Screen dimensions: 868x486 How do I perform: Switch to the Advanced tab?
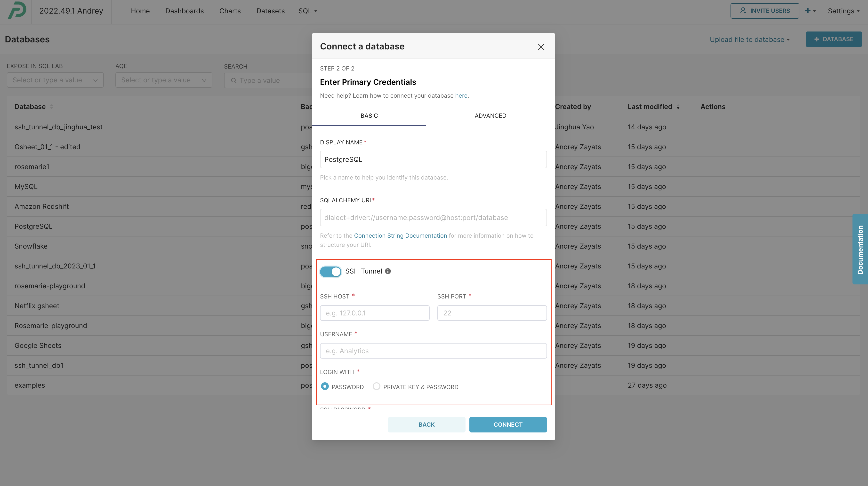490,116
